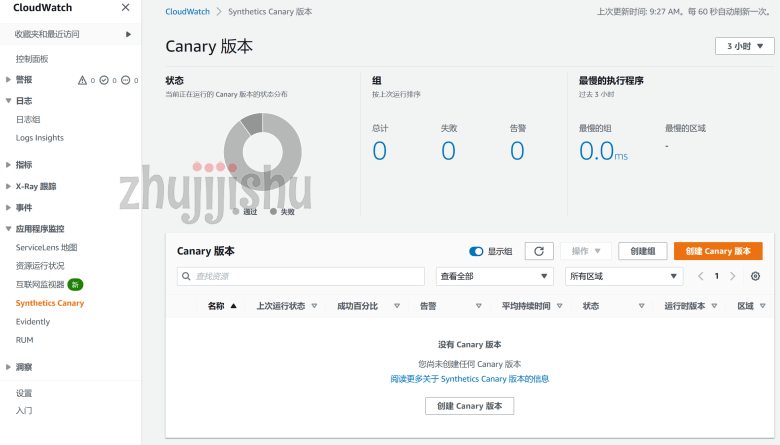The width and height of the screenshot is (780, 445).
Task: Select Synthetics Canary in sidebar
Action: [50, 303]
